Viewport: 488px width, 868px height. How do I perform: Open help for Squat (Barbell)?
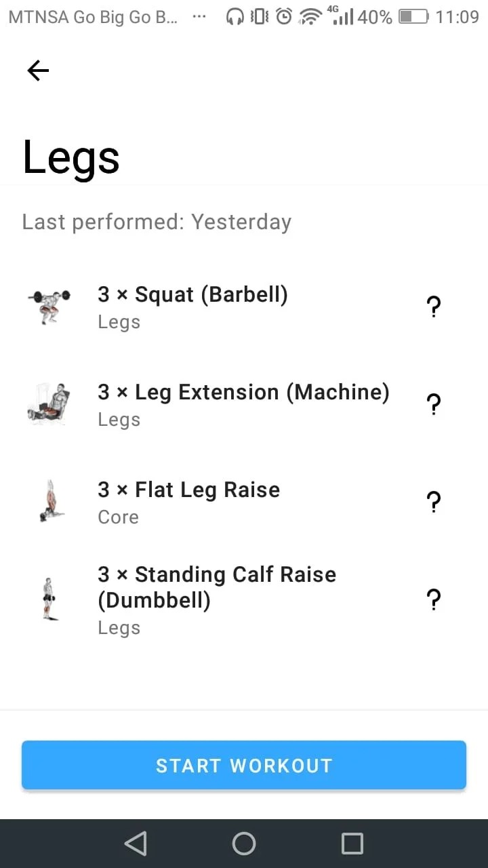pyautogui.click(x=434, y=307)
